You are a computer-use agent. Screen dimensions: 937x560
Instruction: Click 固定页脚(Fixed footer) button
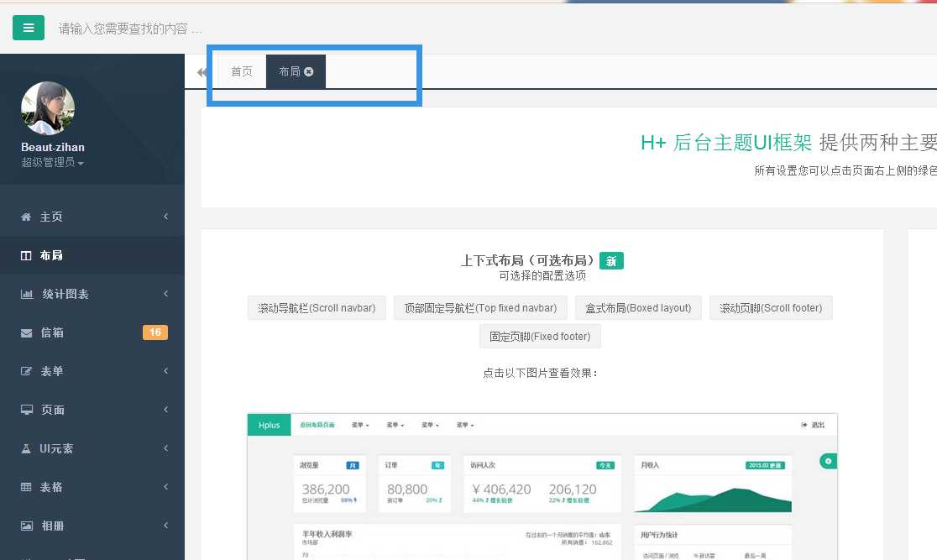pyautogui.click(x=540, y=337)
